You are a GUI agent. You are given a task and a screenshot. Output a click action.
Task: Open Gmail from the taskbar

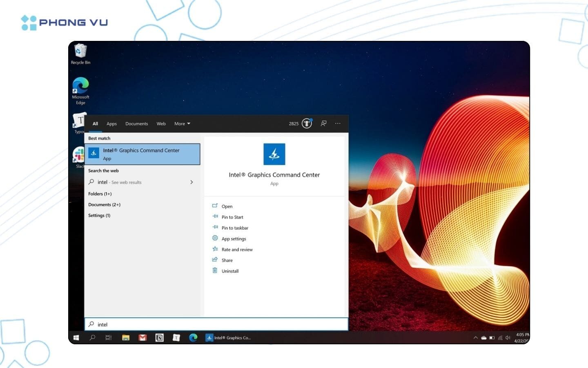(x=143, y=338)
